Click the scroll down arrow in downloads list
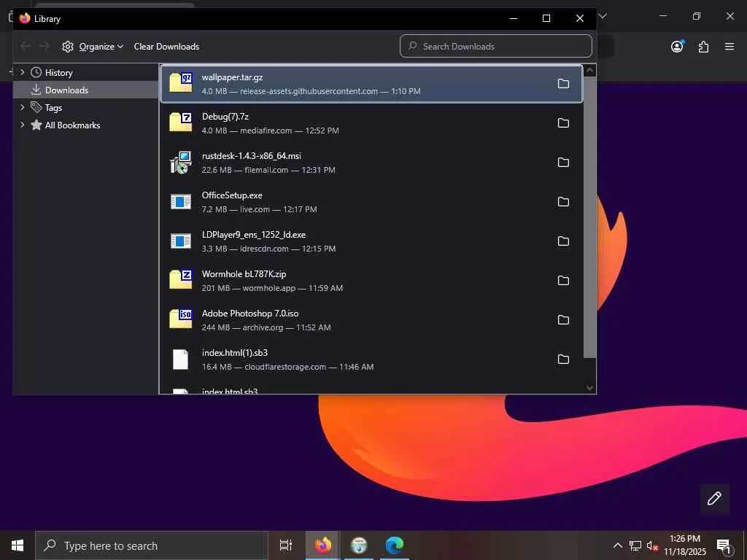This screenshot has width=747, height=560. (589, 388)
